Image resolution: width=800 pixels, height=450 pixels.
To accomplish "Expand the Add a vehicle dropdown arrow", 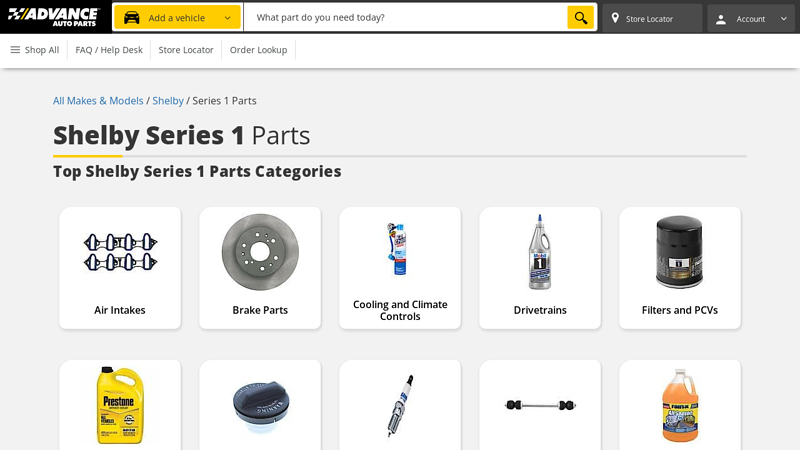I will pyautogui.click(x=228, y=18).
